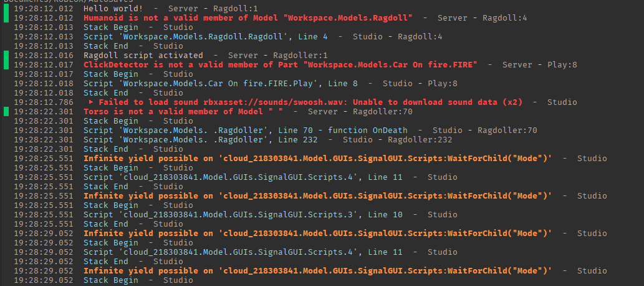Screen dimensions: 644x286
Task: Expand the 'Failed to load sound' message arrow
Action: 91,102
